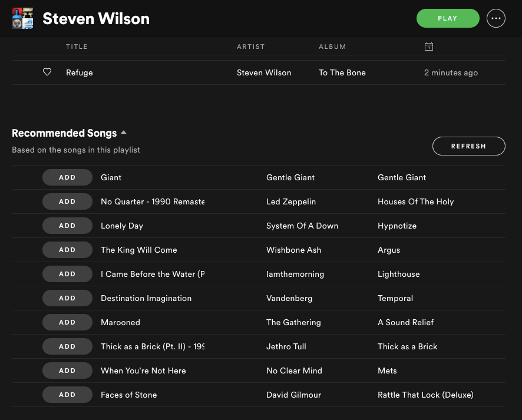
Task: Open the No Clear Mind artist link
Action: tap(295, 371)
